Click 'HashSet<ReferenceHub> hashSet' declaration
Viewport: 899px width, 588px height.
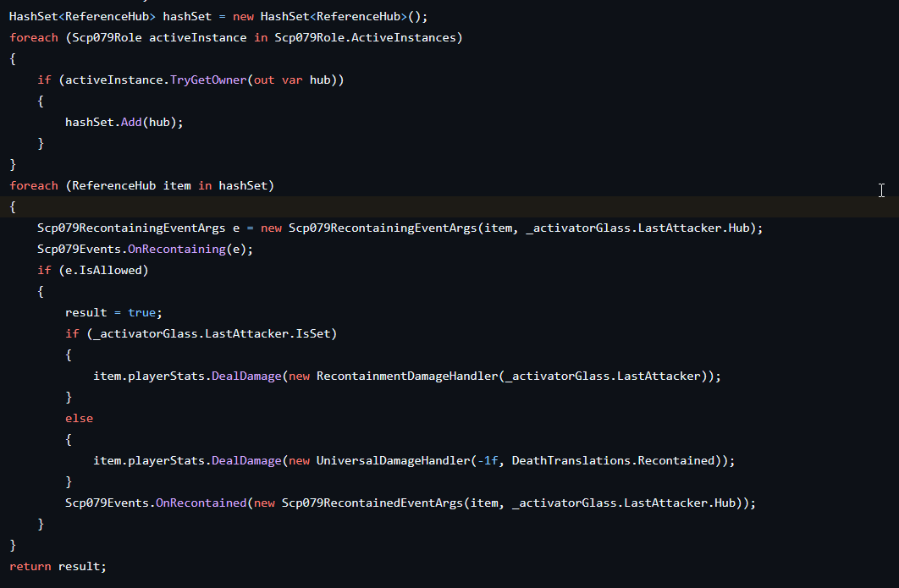tap(110, 17)
